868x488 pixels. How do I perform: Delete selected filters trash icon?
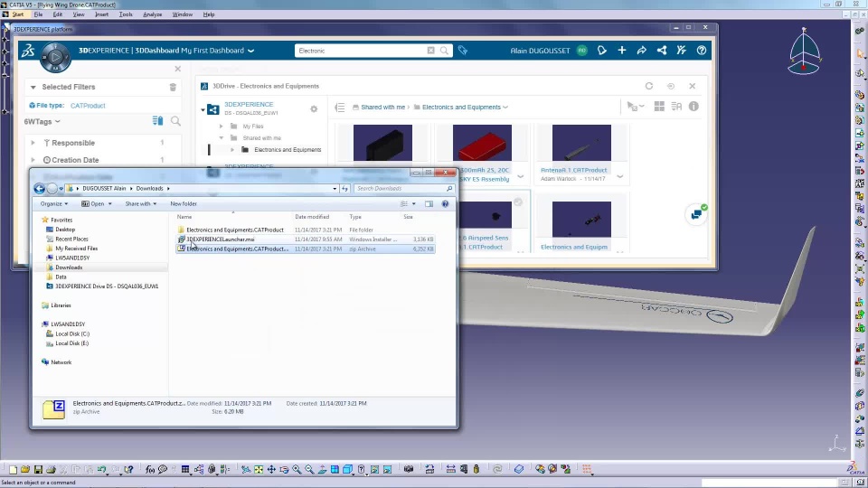(173, 87)
